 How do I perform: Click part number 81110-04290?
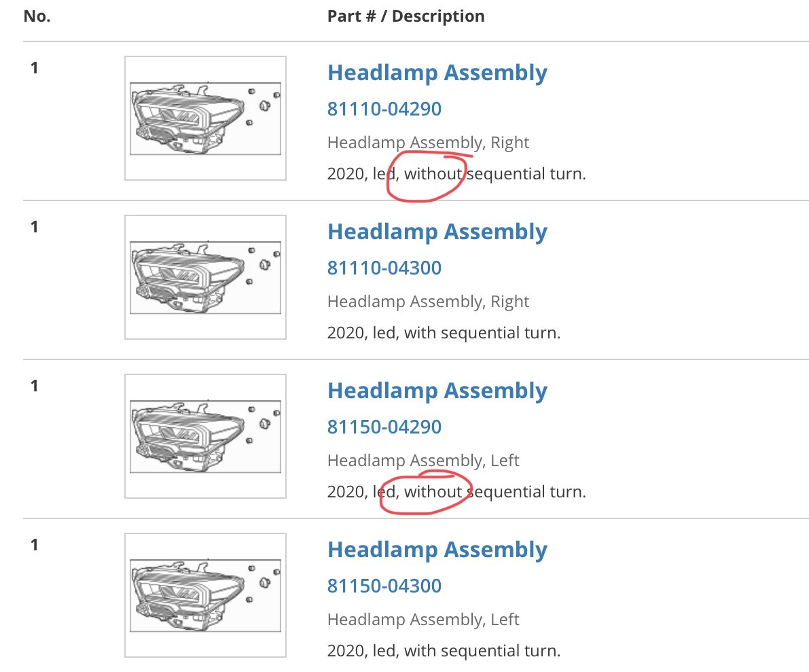point(384,109)
